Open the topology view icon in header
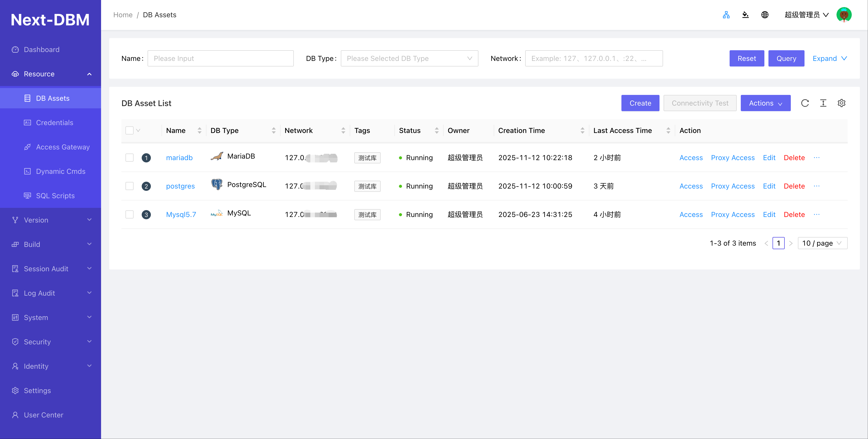 [x=726, y=15]
